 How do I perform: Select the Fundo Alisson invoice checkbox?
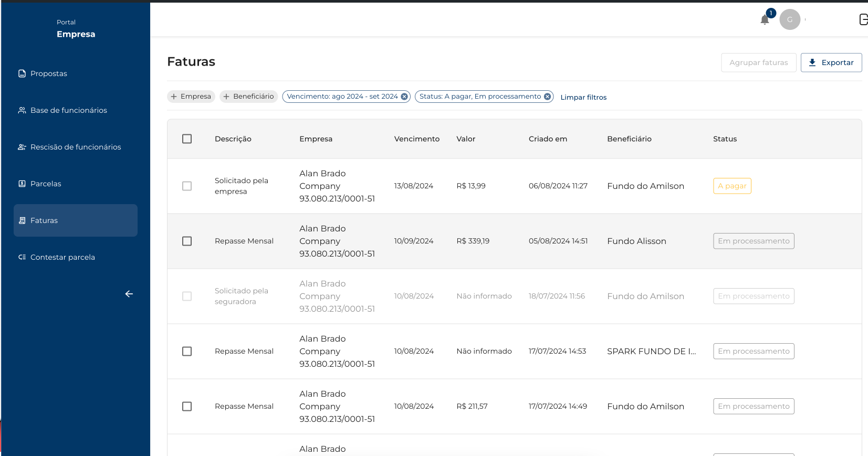187,241
